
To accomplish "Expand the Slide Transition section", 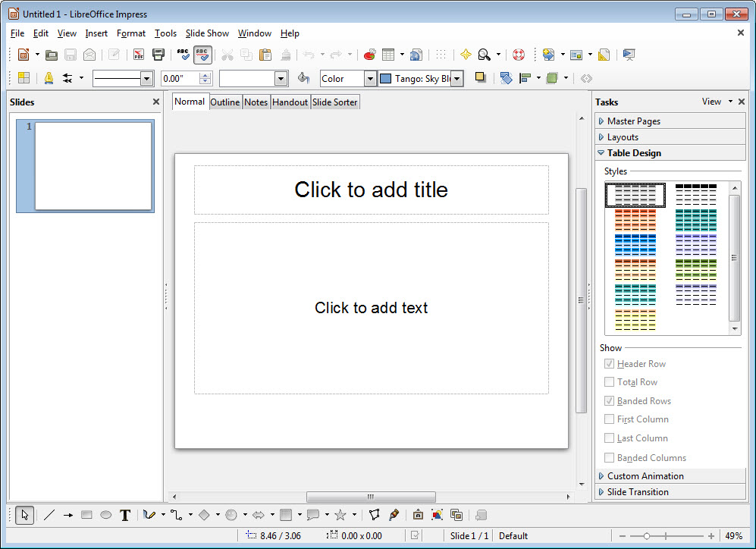I will (x=670, y=491).
